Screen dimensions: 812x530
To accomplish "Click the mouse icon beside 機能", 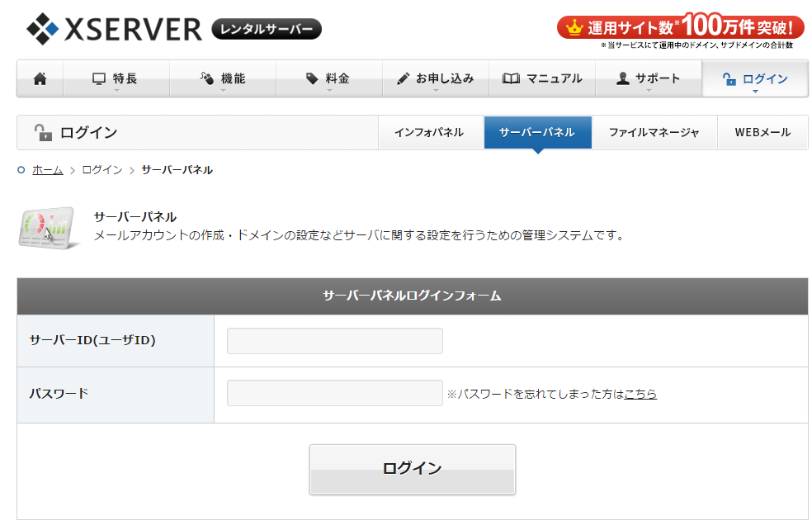I will 207,79.
